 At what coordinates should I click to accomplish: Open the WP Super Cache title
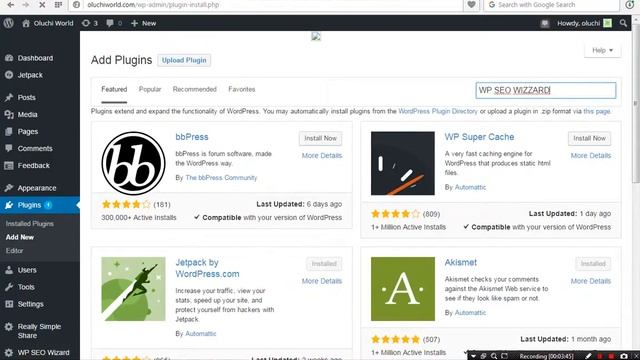479,137
